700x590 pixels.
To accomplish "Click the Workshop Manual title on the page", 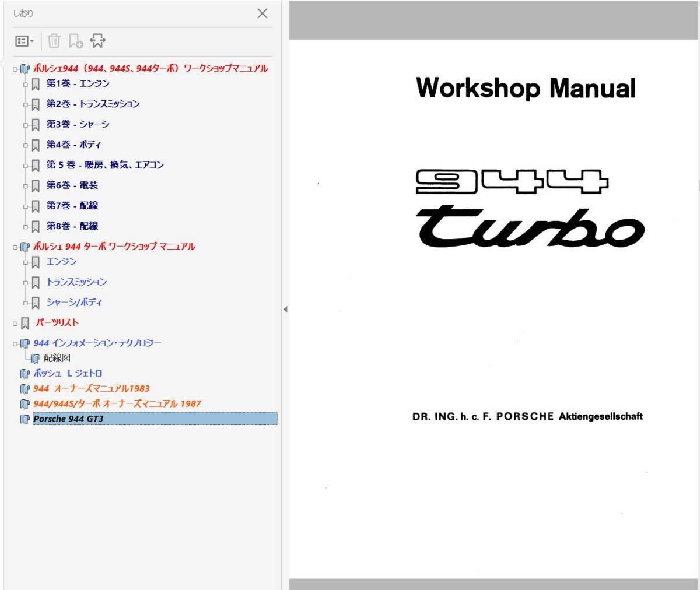I will pos(526,89).
